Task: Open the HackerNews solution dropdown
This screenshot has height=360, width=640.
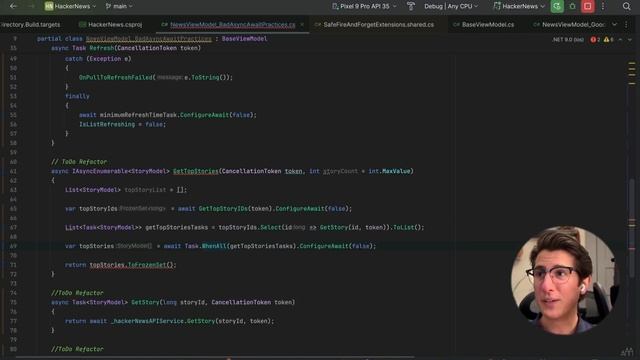Action: [x=71, y=6]
